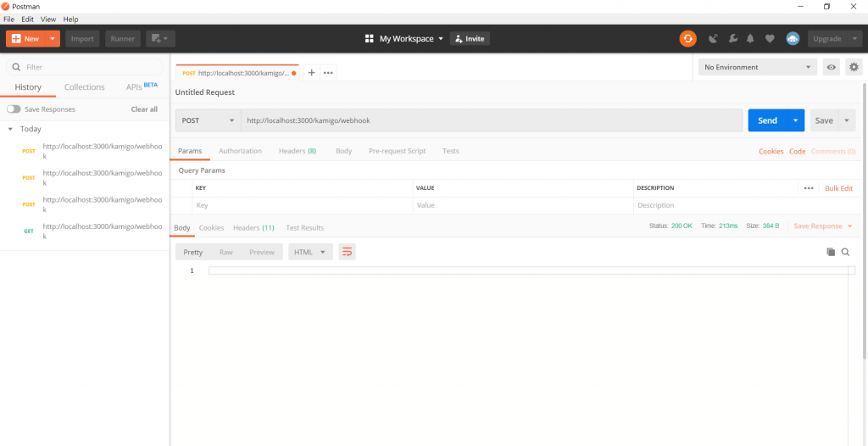Click the request URL input field
Image resolution: width=868 pixels, height=446 pixels.
coord(492,120)
